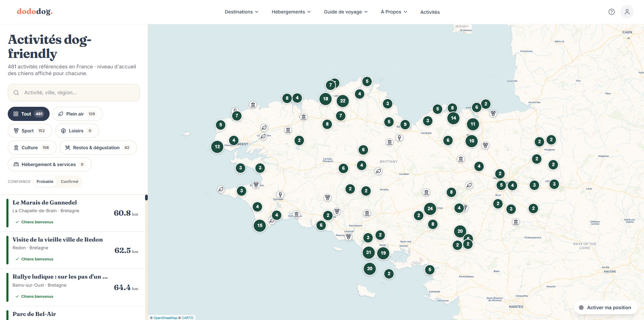
Task: Expand the Destinations menu
Action: 242,12
